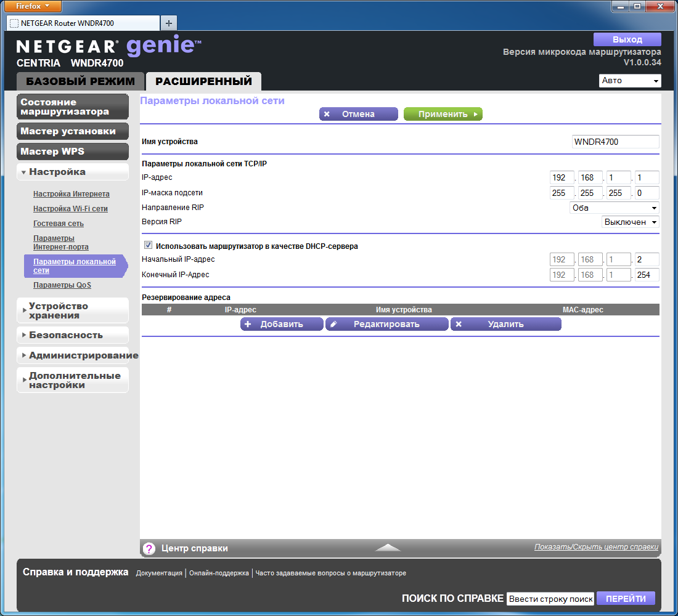Click the Отмена cancel button
Image resolution: width=678 pixels, height=616 pixels.
click(359, 114)
